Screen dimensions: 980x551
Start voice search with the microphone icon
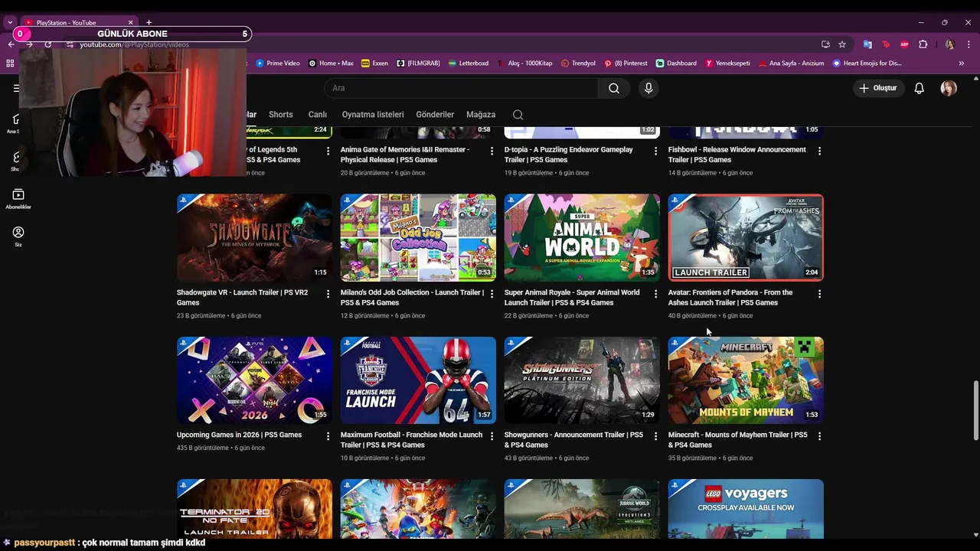(x=648, y=88)
